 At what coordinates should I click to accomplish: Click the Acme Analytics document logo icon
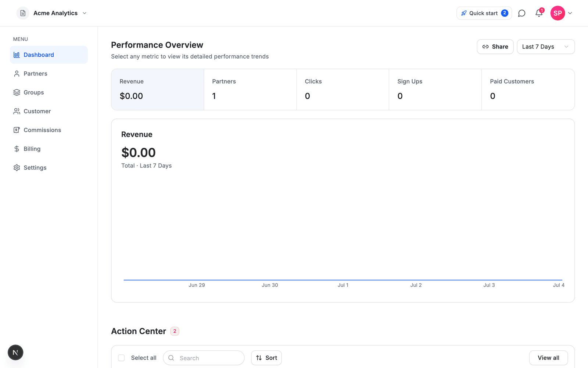pos(23,13)
